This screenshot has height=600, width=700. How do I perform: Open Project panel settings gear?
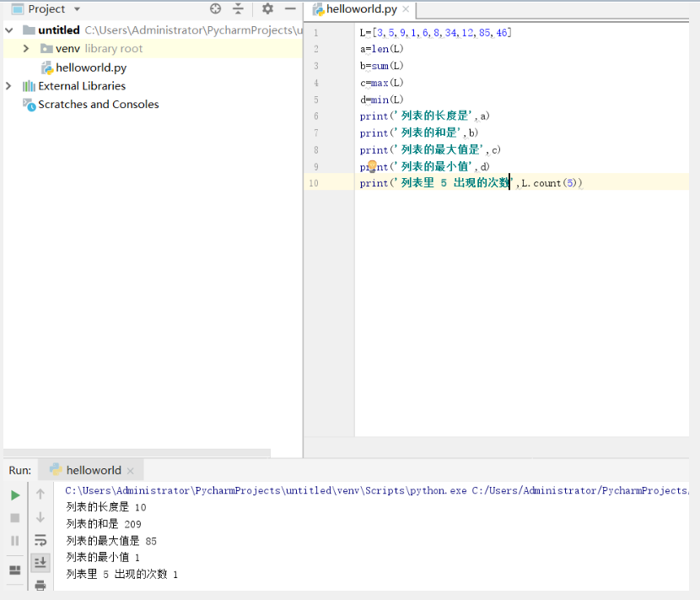click(x=267, y=8)
